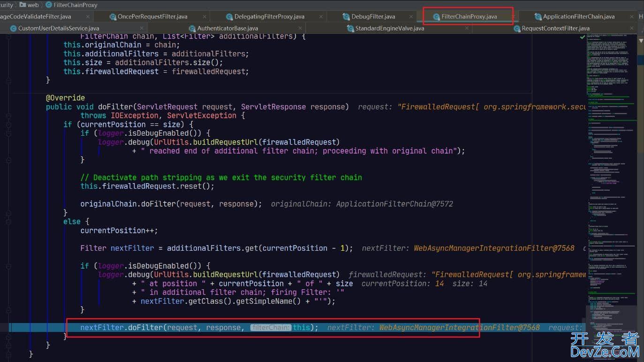Click highlighted 'nextFilter.doFilter(request, response' call
This screenshot has height=362, width=644.
(199, 328)
